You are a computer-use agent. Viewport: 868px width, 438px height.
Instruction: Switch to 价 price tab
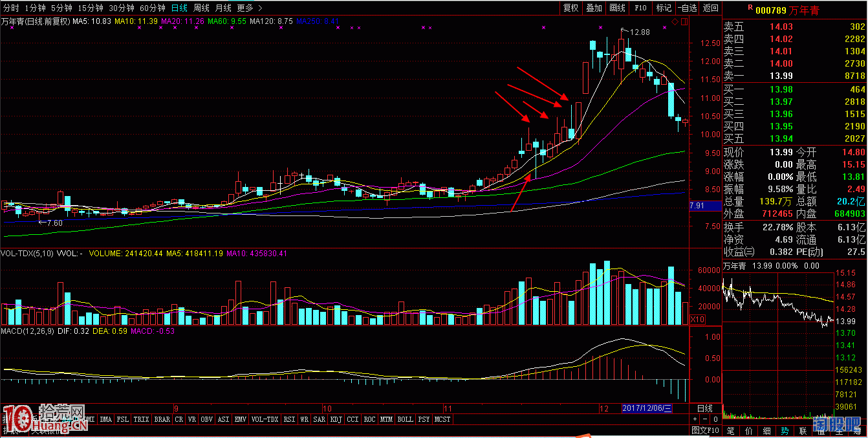[x=749, y=430]
